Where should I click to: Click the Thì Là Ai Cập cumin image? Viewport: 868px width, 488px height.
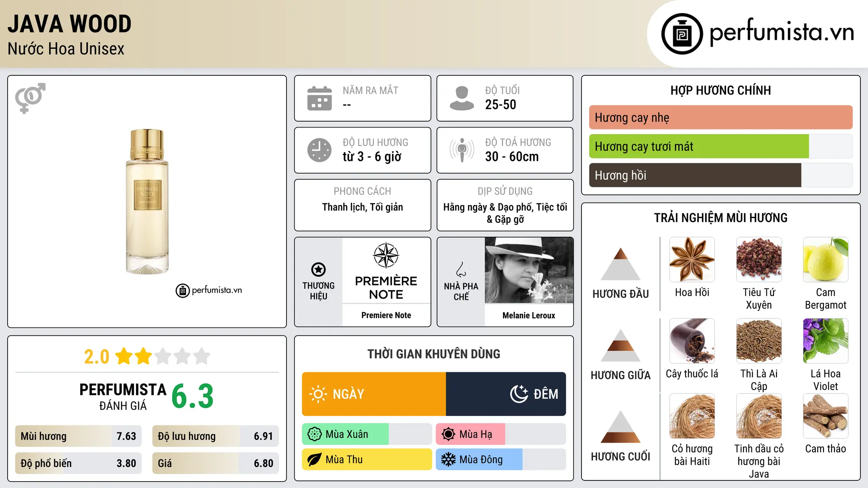pyautogui.click(x=759, y=341)
